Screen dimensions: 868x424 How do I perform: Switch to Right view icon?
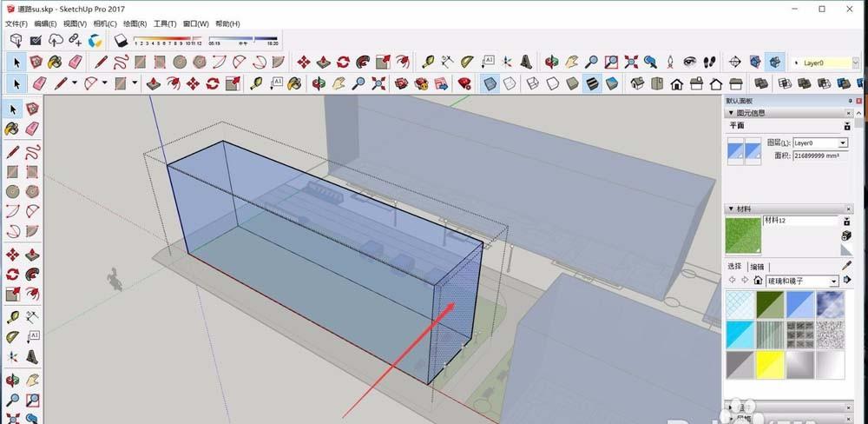(696, 83)
